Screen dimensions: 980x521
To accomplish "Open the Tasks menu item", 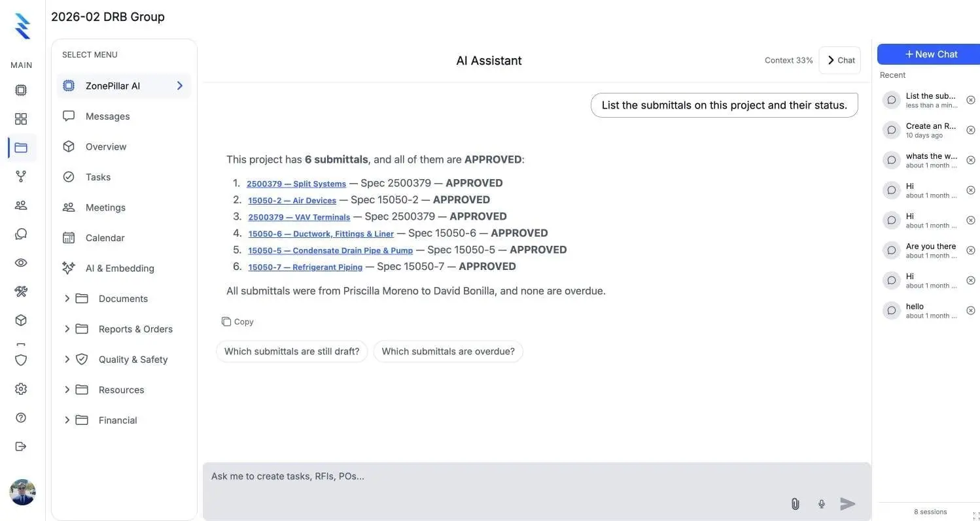I will pos(124,177).
